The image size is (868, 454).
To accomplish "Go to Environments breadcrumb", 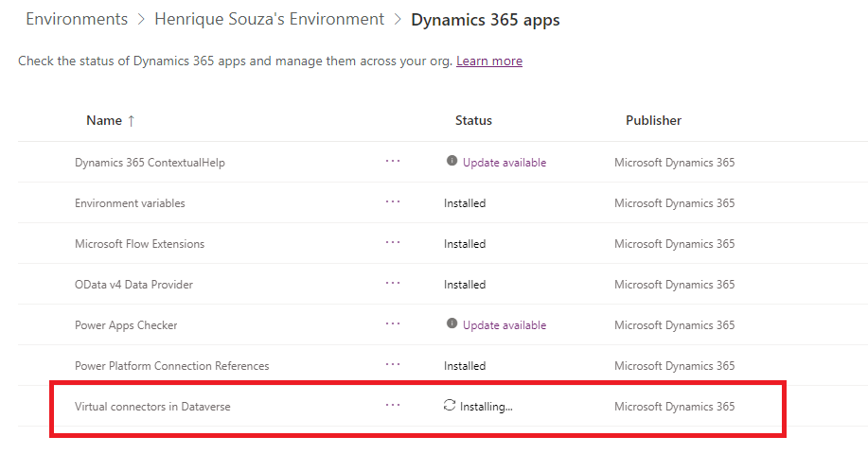I will coord(77,19).
